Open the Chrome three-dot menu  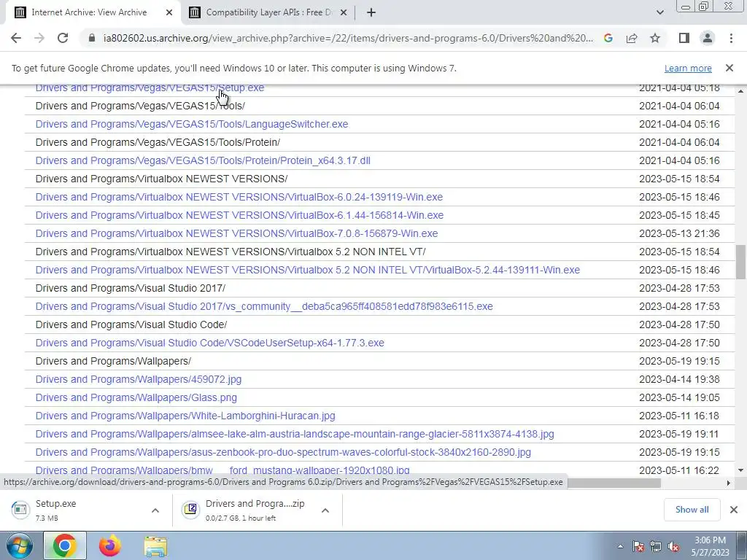point(731,38)
